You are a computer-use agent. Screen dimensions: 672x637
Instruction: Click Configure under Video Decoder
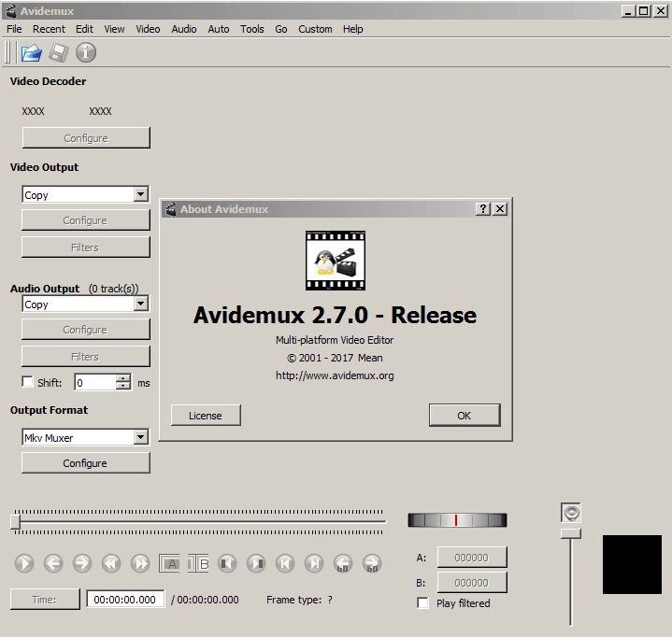pyautogui.click(x=86, y=138)
